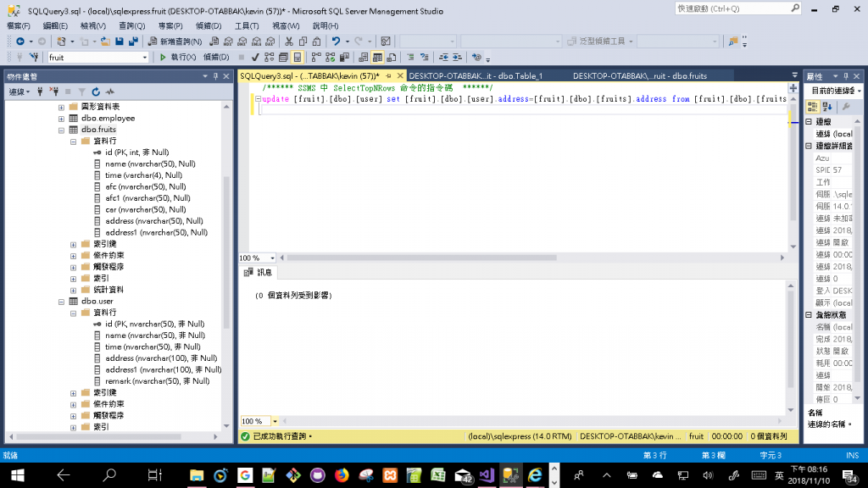Uncomment the selected lines icon
The height and width of the screenshot is (488, 868).
pos(425,57)
